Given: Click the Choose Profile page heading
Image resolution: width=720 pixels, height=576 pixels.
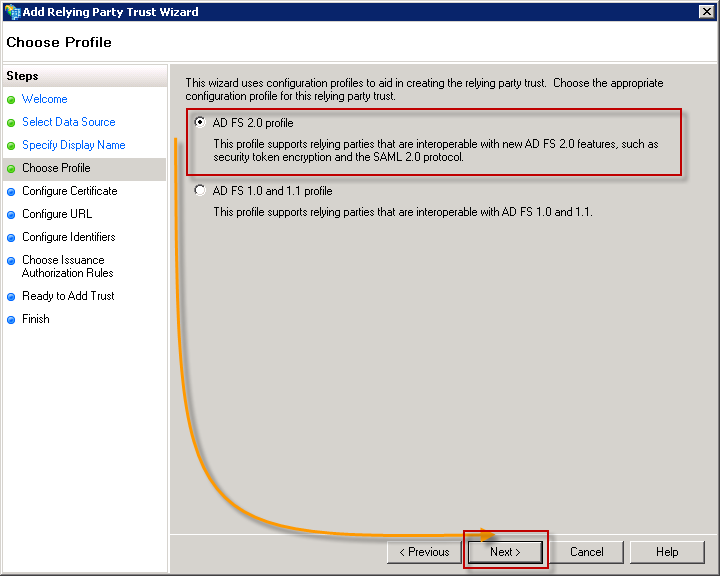Looking at the screenshot, I should click(59, 42).
